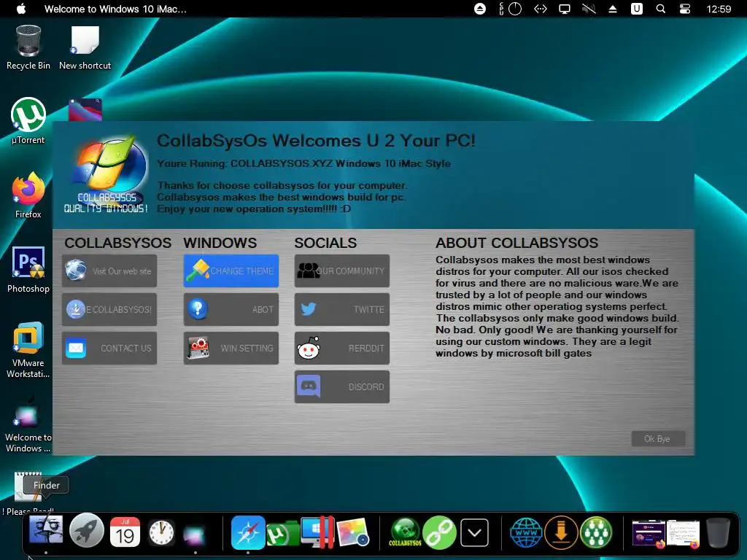Open the Calendar dock icon showing 19
This screenshot has width=747, height=560.
tap(125, 532)
